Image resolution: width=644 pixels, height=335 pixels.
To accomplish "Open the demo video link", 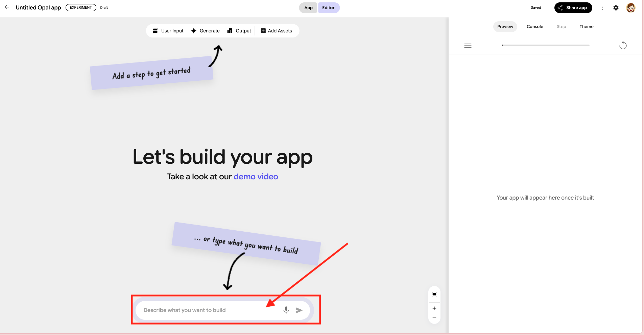I will 256,177.
